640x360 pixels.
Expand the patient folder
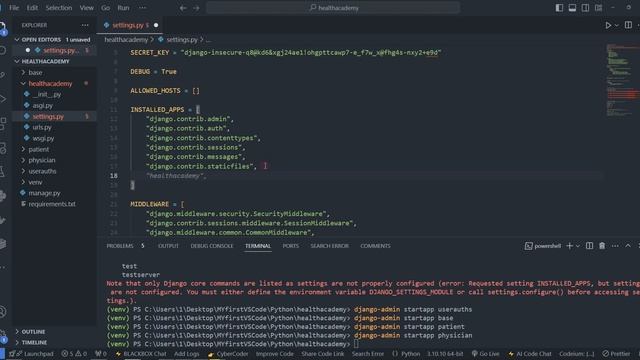39,149
